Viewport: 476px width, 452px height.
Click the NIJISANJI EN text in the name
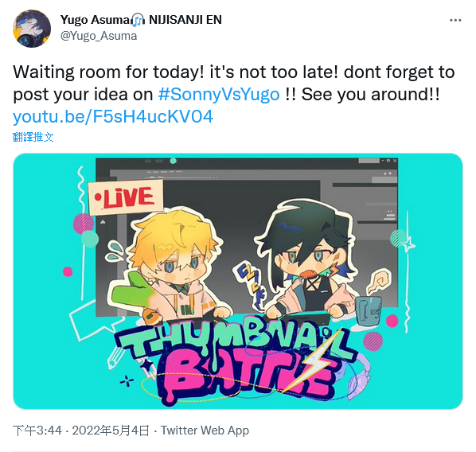[x=185, y=20]
